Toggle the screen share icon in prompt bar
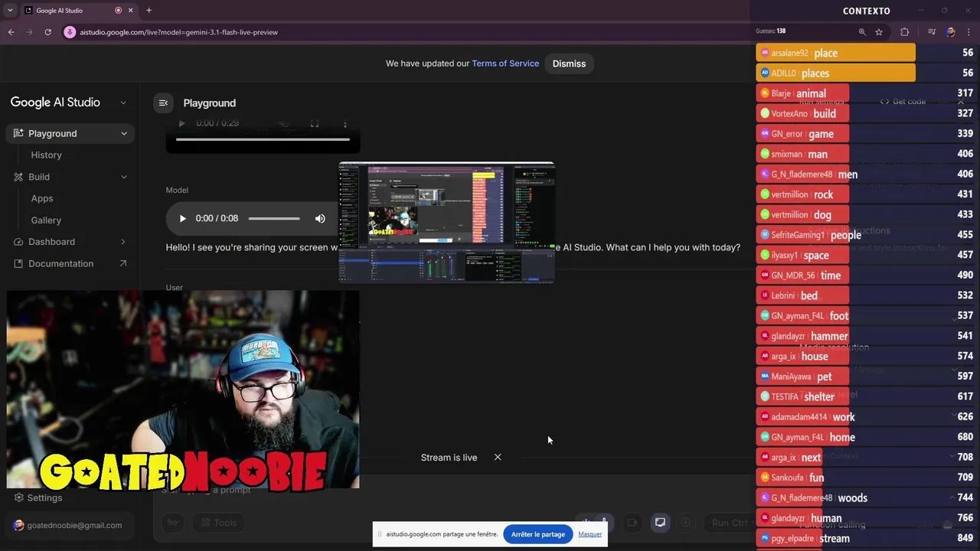 [x=660, y=523]
